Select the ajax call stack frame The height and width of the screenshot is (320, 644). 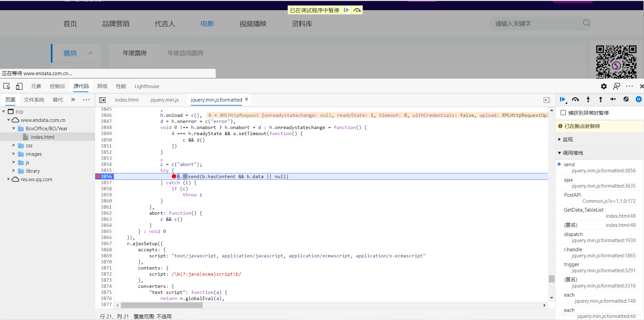click(599, 183)
